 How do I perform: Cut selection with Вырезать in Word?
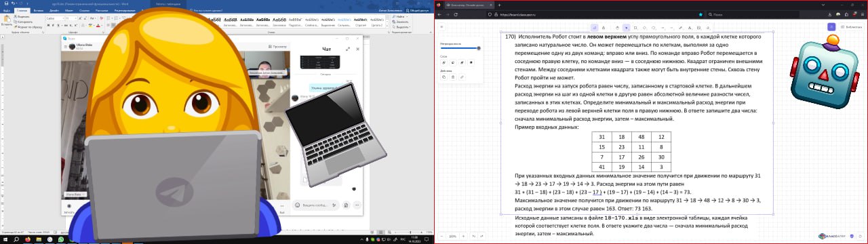coord(22,16)
